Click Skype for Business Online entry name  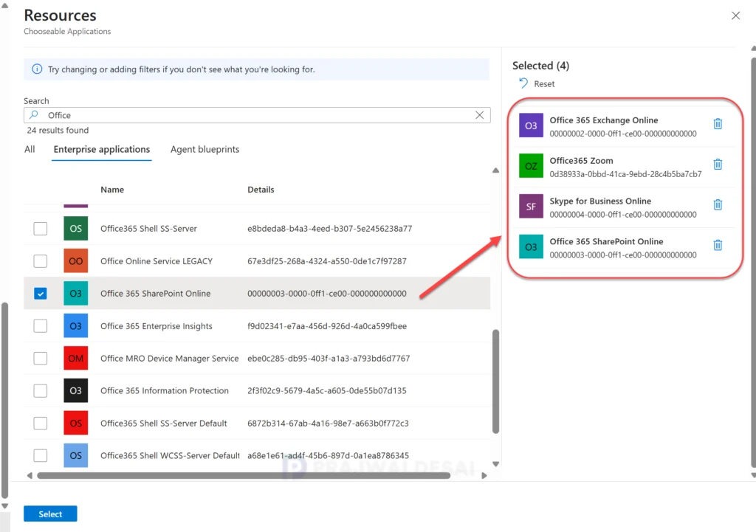coord(600,201)
